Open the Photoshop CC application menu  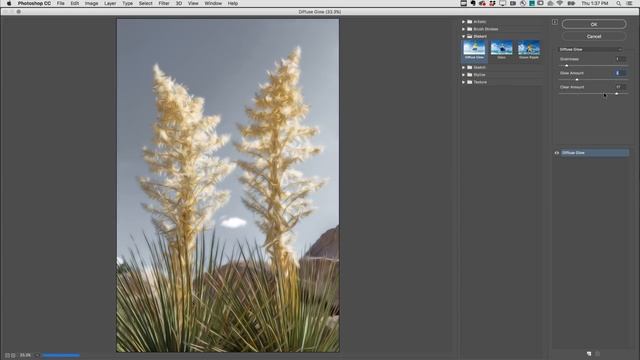pyautogui.click(x=34, y=3)
